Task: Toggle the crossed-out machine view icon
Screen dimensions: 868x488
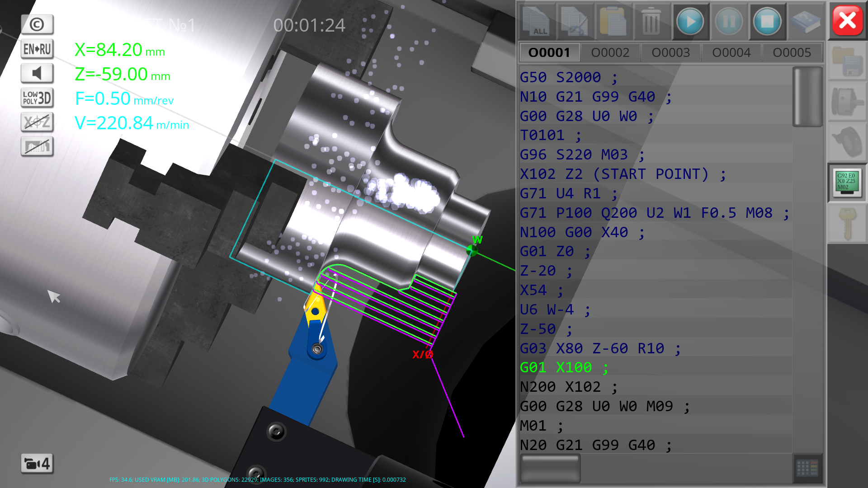Action: click(x=37, y=146)
